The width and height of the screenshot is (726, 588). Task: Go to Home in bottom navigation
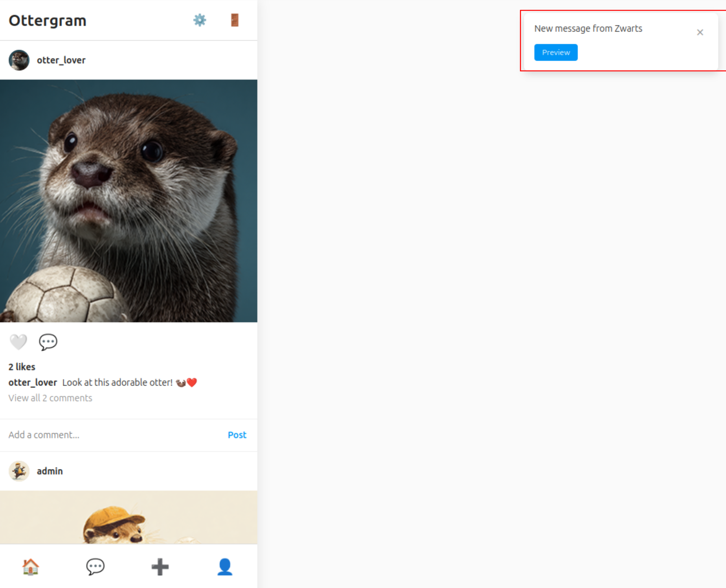point(30,567)
